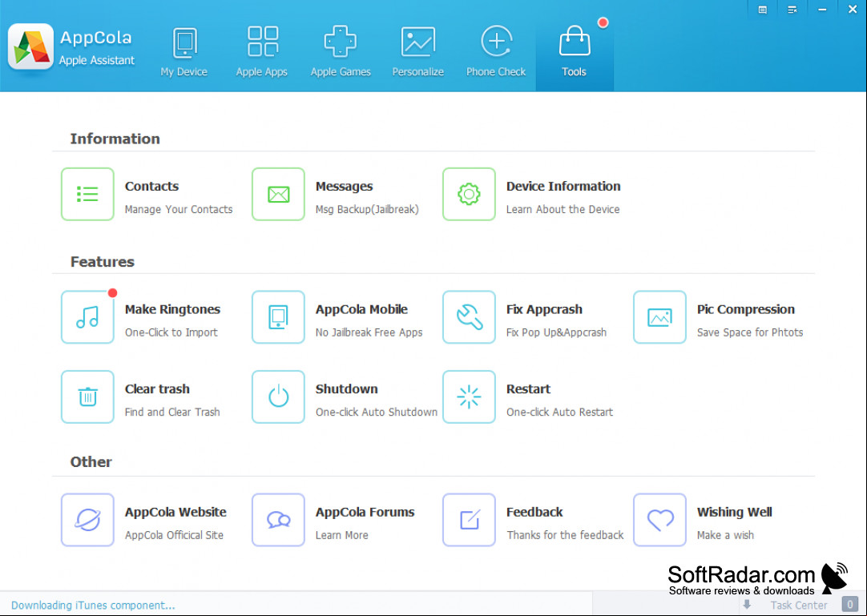This screenshot has height=616, width=867.
Task: Click the 'Learn More' text under AppCola Forums
Action: [x=341, y=535]
